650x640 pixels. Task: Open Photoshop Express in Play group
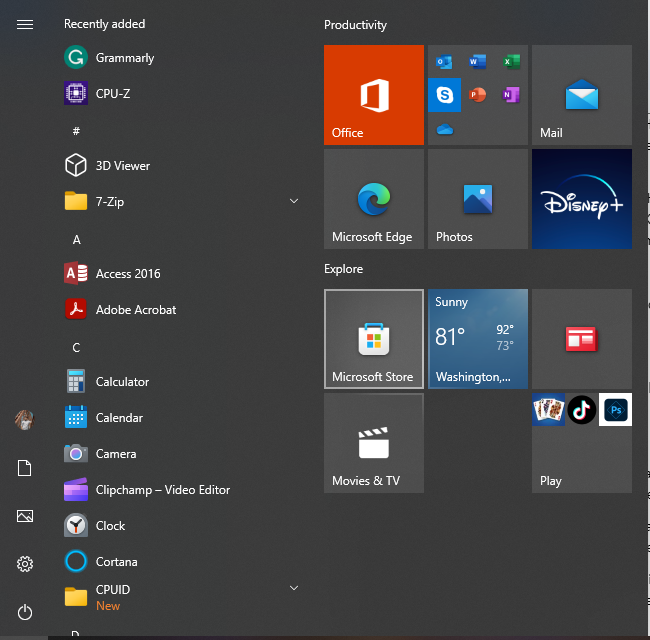tap(616, 410)
